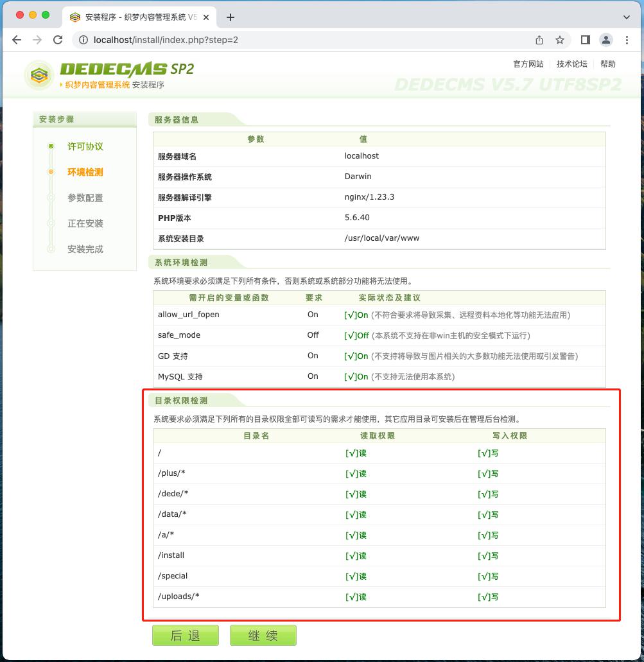This screenshot has width=644, height=662.
Task: Click the DEDECMS SP2 logo text
Action: tap(126, 69)
